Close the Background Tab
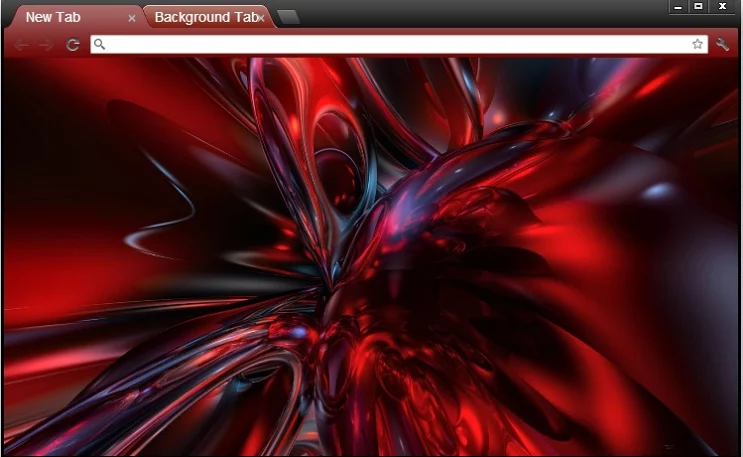The width and height of the screenshot is (743, 457). 262,18
